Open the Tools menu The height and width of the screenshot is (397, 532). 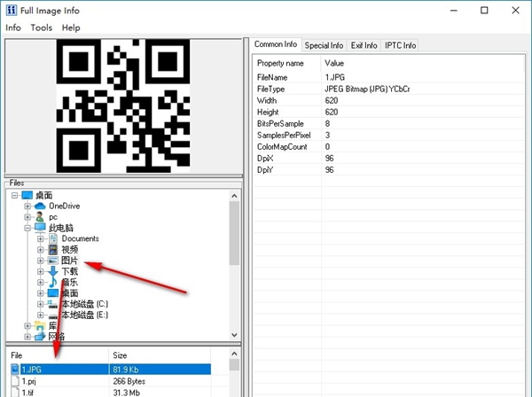42,27
